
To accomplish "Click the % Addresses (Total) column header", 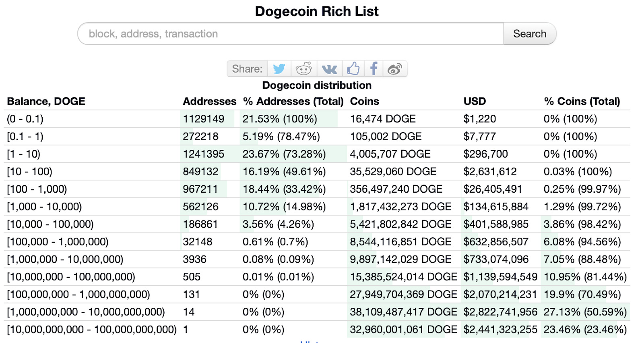I will coord(293,101).
